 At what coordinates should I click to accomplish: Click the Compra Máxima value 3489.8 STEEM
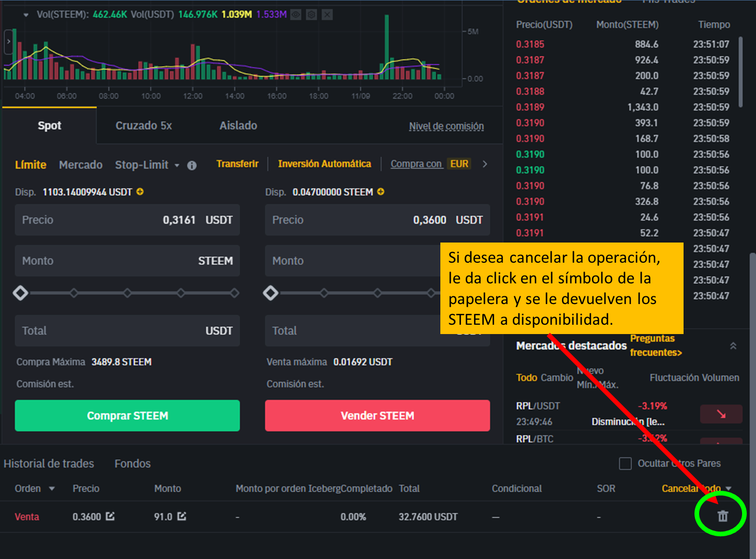click(122, 362)
